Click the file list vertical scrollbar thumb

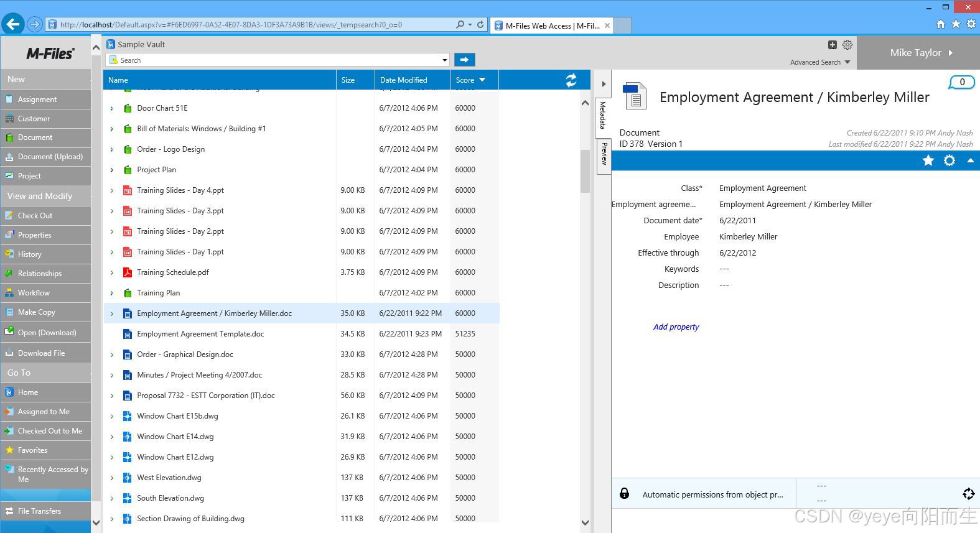(584, 171)
